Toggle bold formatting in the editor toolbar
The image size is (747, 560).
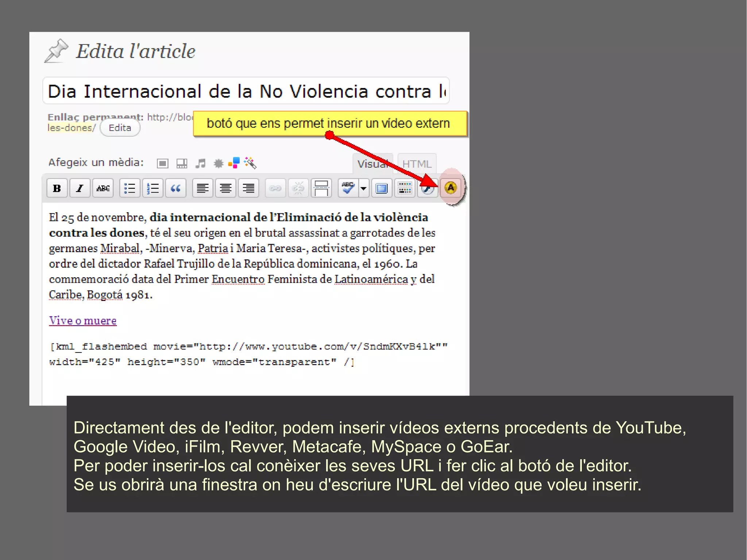tap(57, 188)
